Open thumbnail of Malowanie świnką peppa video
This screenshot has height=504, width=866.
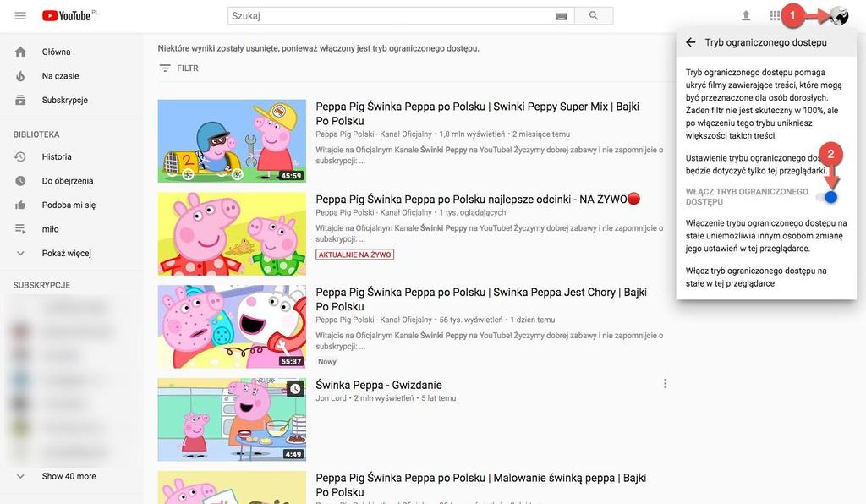232,487
